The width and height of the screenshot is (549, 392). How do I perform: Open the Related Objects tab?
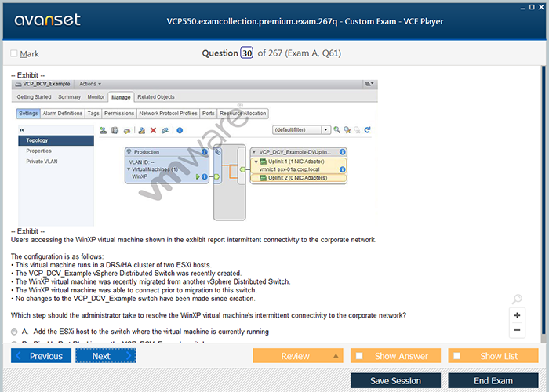point(156,97)
